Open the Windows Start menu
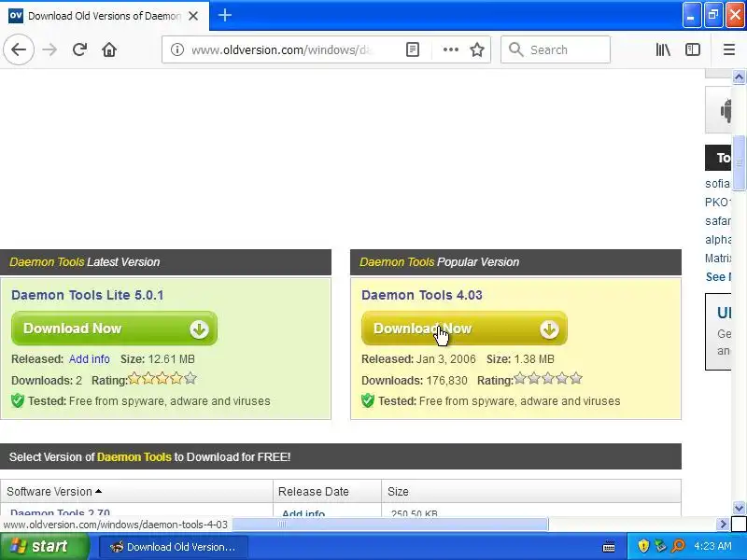 (x=44, y=546)
